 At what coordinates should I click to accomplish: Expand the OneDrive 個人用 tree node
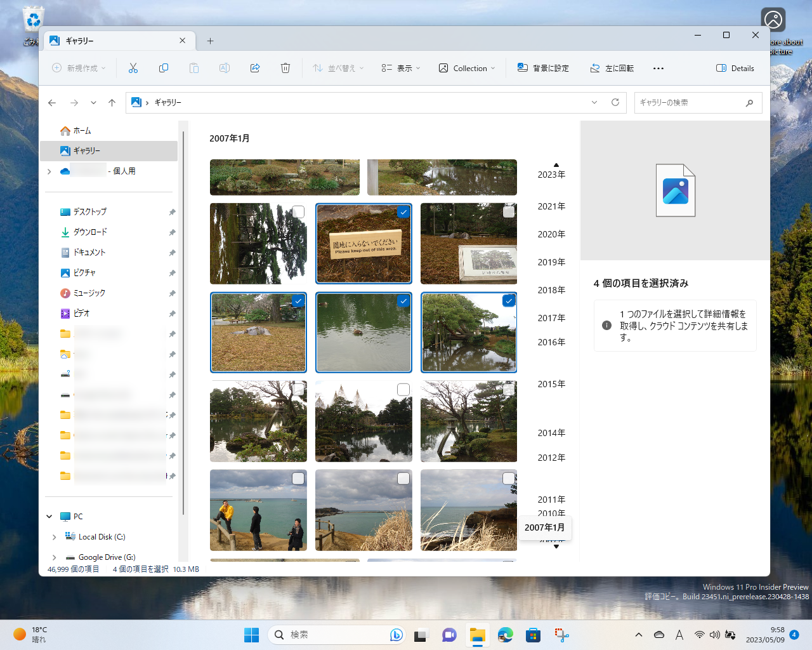click(49, 171)
